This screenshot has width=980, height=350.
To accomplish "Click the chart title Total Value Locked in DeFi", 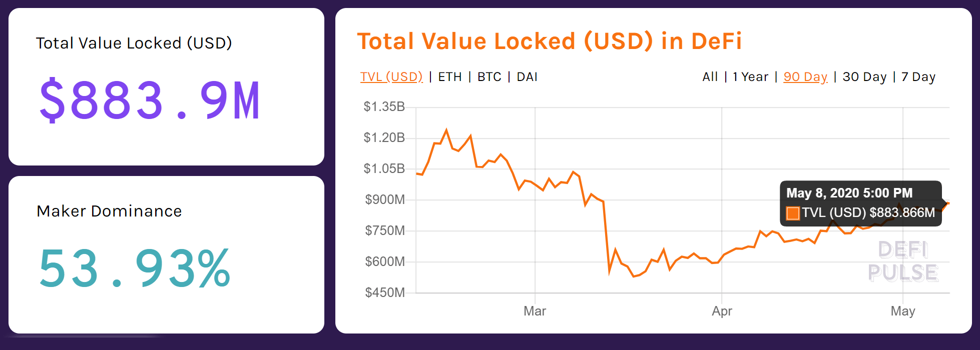I will [550, 41].
